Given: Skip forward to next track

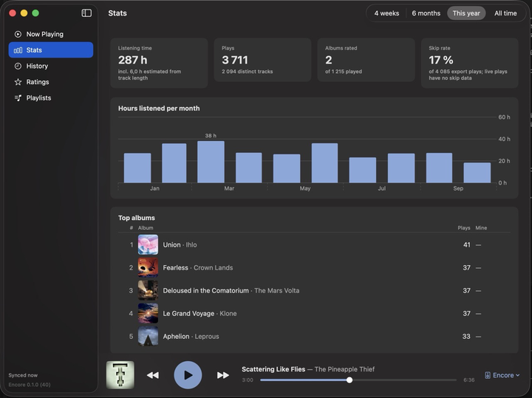Looking at the screenshot, I should tap(223, 375).
